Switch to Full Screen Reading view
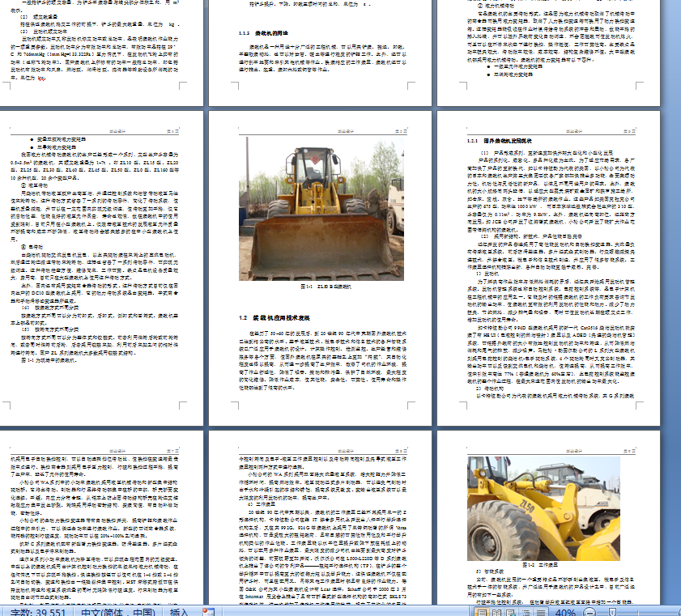 [496, 613]
